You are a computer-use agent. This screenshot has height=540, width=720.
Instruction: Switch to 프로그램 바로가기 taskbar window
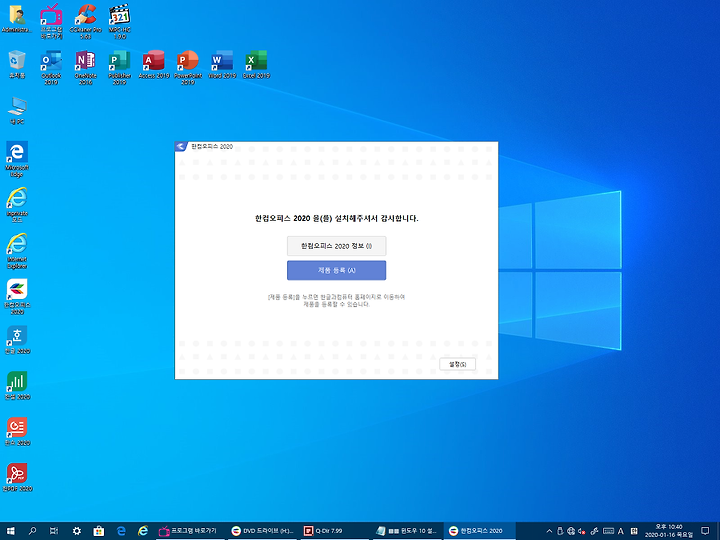(x=189, y=531)
